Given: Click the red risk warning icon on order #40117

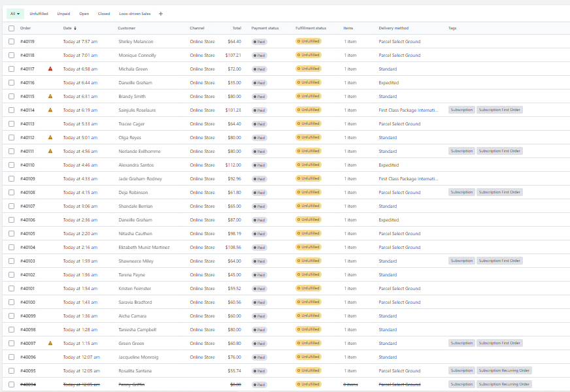Looking at the screenshot, I should [x=50, y=69].
